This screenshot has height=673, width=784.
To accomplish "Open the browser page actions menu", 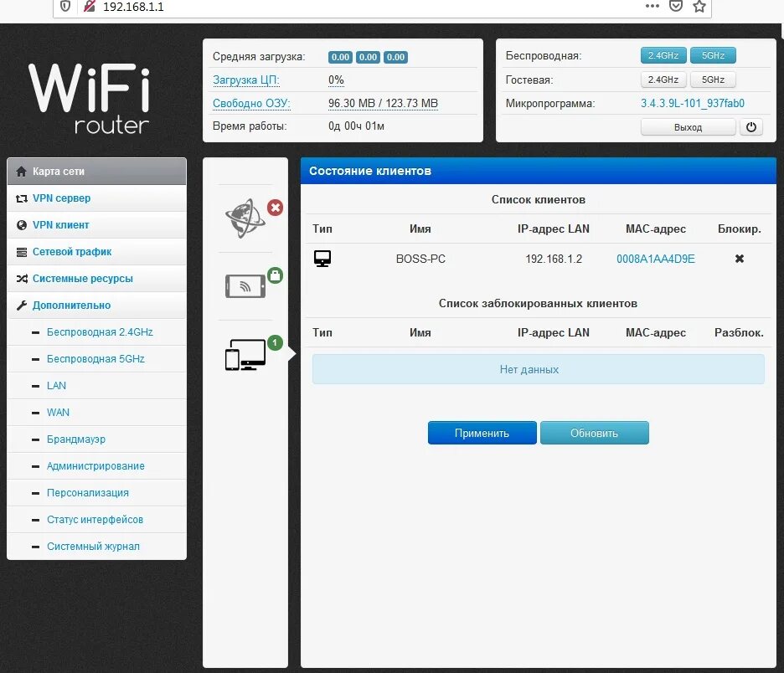I will (652, 6).
